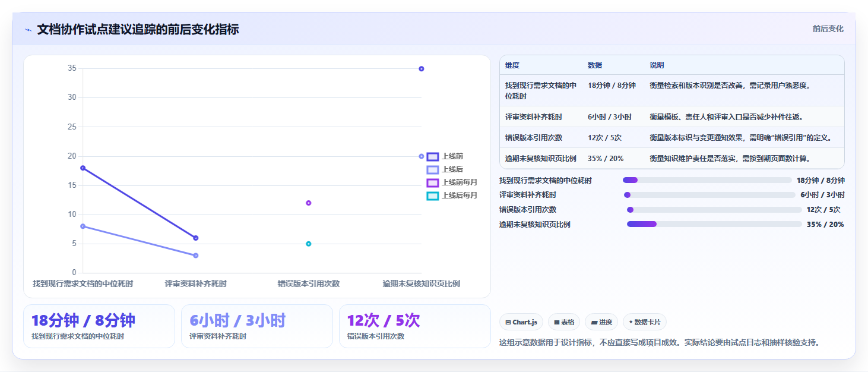The width and height of the screenshot is (868, 372).
Task: Click the 8 data point on 上线后 line
Action: click(83, 226)
